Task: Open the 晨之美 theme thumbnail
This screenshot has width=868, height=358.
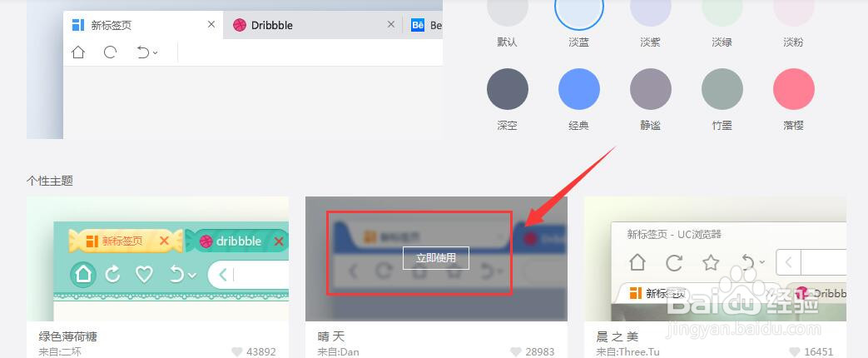Action: point(715,259)
